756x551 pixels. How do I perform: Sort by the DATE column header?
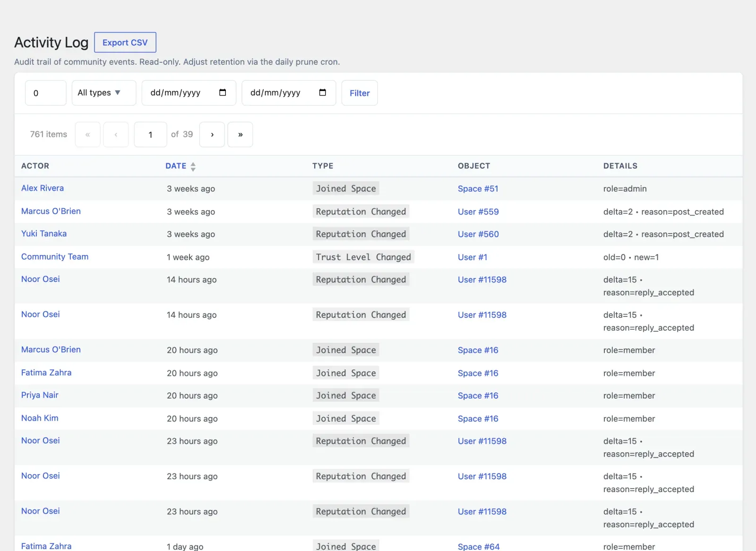click(x=176, y=166)
